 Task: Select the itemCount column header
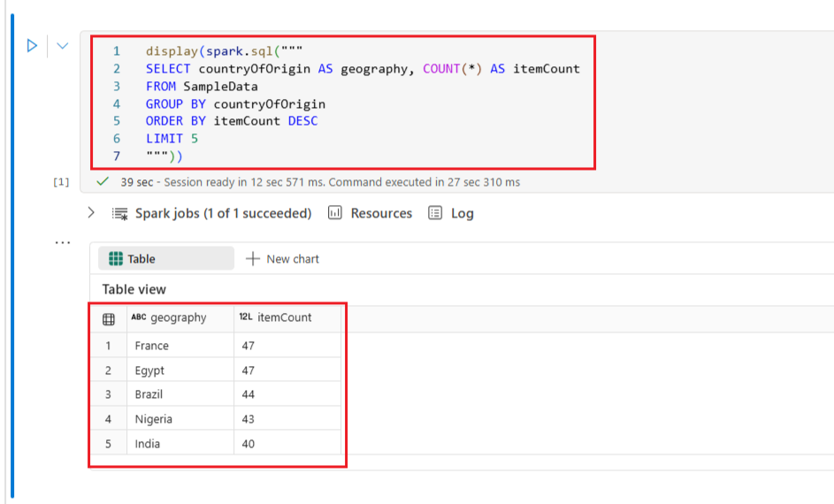287,318
